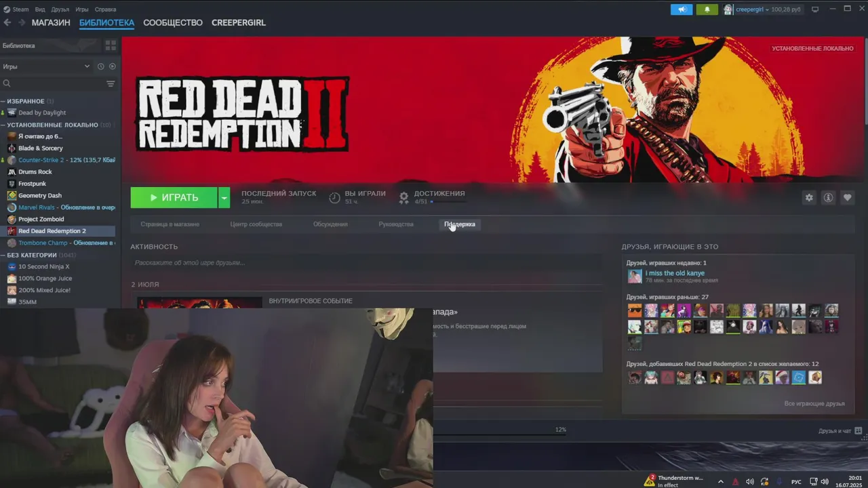Image resolution: width=868 pixels, height=488 pixels.
Task: Go to the Магазин tab
Action: pos(51,22)
